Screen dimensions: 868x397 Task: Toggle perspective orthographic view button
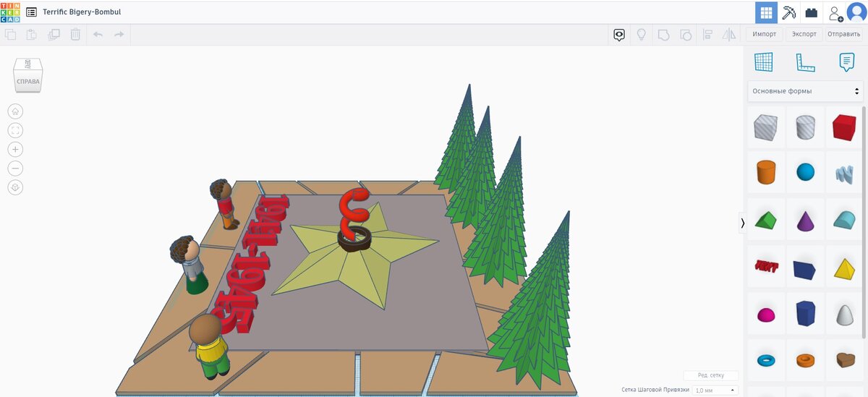tap(15, 187)
